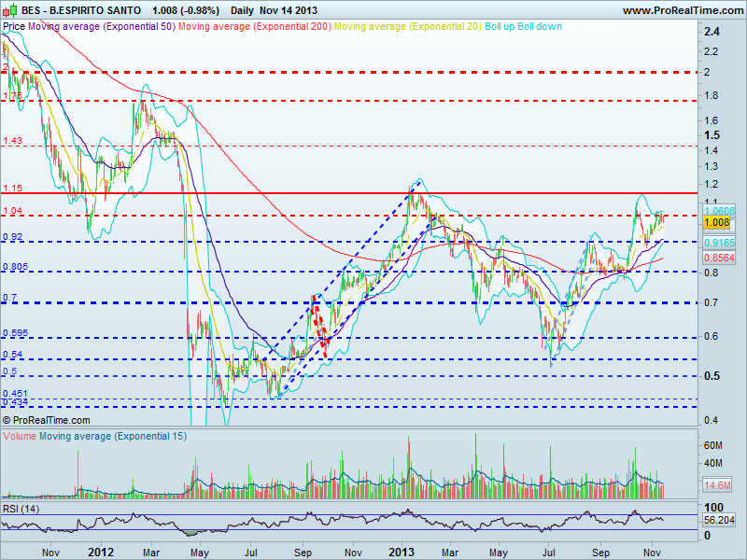Click the "Boll up" legend label
747x560 pixels.
pyautogui.click(x=500, y=26)
